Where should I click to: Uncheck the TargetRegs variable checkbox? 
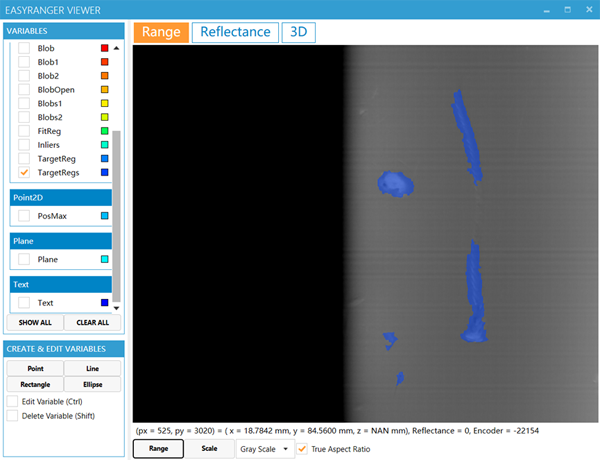point(24,173)
